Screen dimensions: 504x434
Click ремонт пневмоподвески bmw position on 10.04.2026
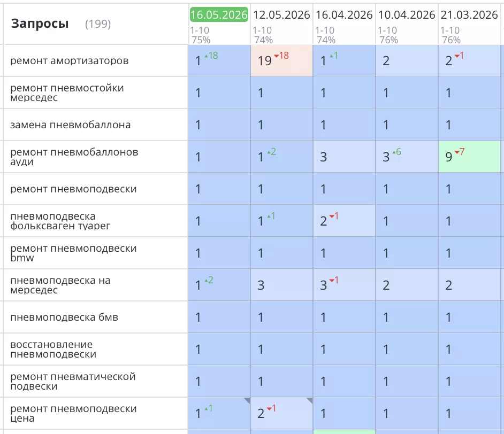tap(407, 253)
